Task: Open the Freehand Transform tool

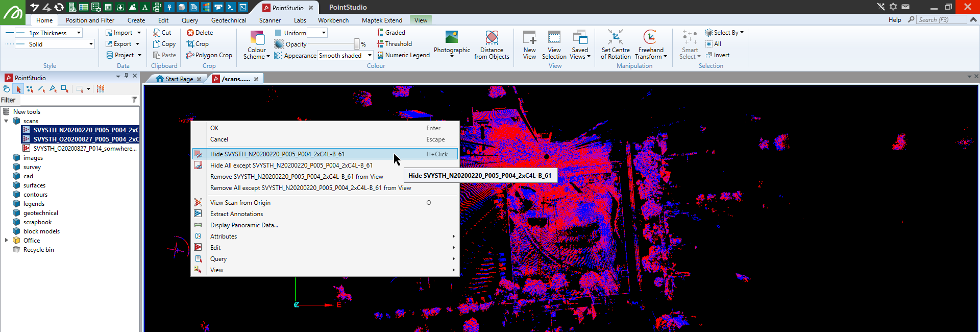Action: tap(651, 45)
